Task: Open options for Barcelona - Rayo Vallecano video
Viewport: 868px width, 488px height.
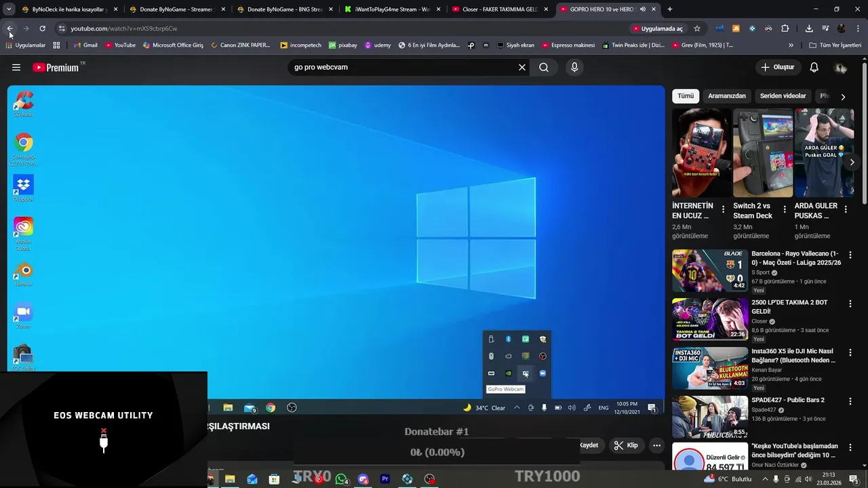Action: point(850,256)
